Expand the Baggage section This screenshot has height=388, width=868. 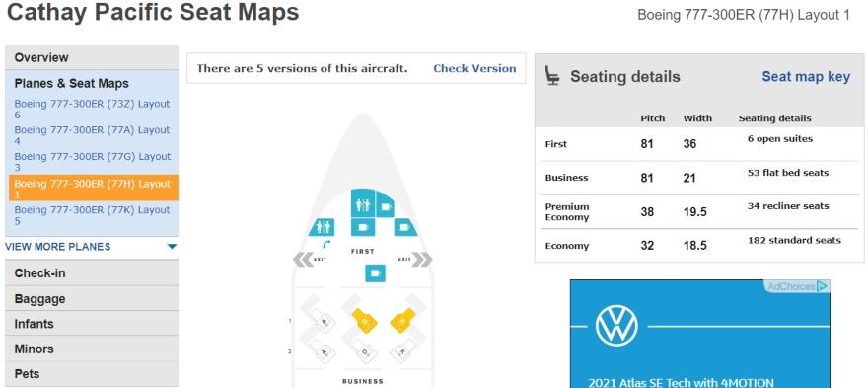pyautogui.click(x=92, y=299)
